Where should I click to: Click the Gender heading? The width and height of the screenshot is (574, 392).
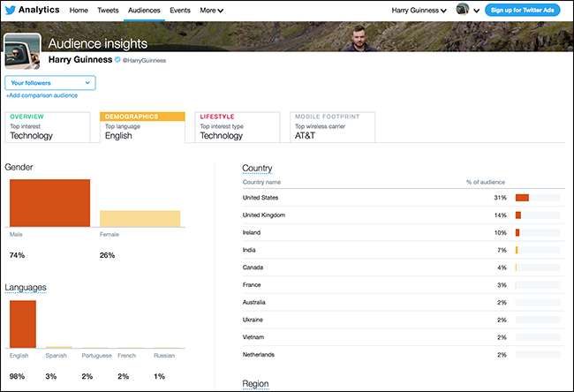(x=19, y=167)
